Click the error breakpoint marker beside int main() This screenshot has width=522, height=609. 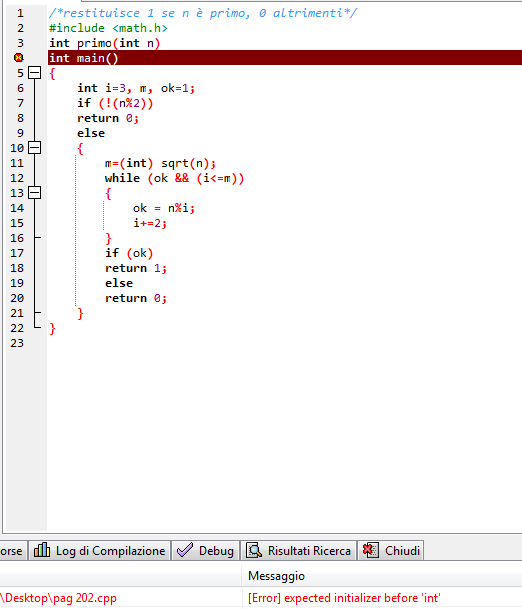point(19,58)
